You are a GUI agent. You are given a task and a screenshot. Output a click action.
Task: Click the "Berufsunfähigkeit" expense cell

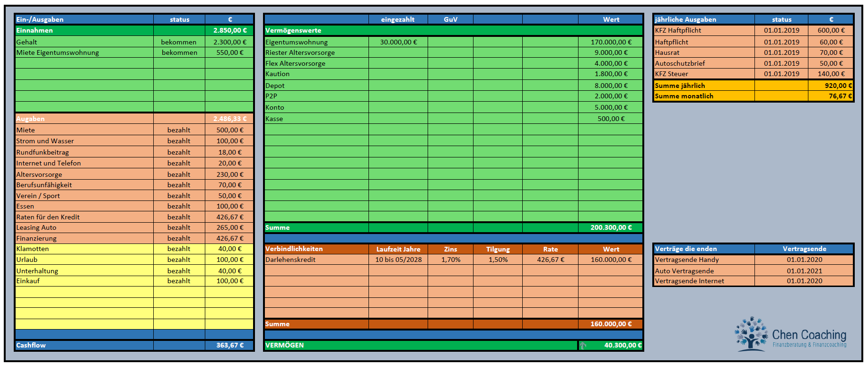tap(84, 185)
